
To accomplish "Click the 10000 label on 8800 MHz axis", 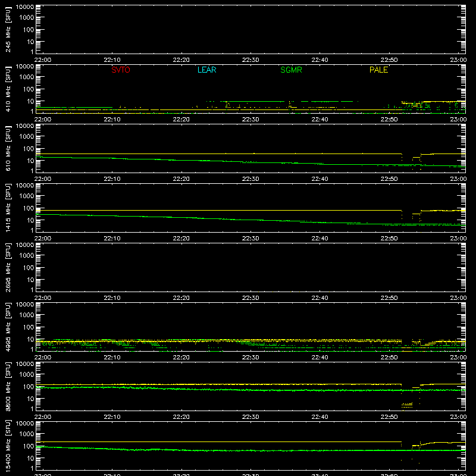I will 25,364.
